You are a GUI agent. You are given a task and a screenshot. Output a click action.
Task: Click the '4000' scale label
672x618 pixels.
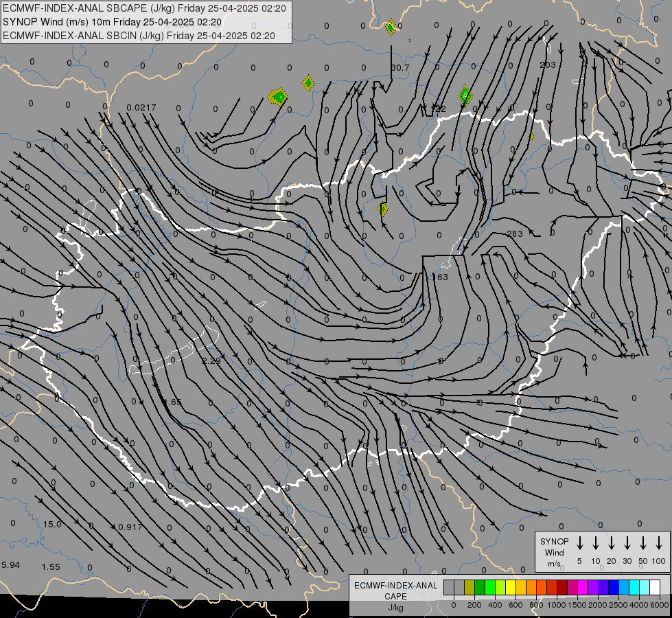click(x=639, y=605)
